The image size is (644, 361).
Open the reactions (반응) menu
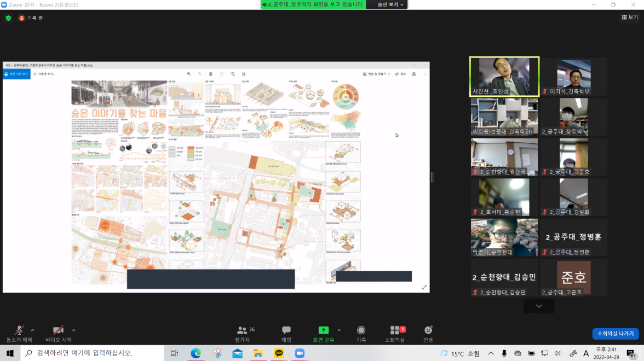pos(428,333)
